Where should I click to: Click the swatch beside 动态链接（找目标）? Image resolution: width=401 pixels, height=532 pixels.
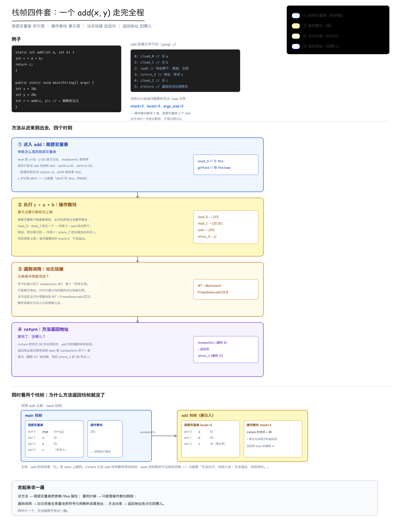click(296, 36)
